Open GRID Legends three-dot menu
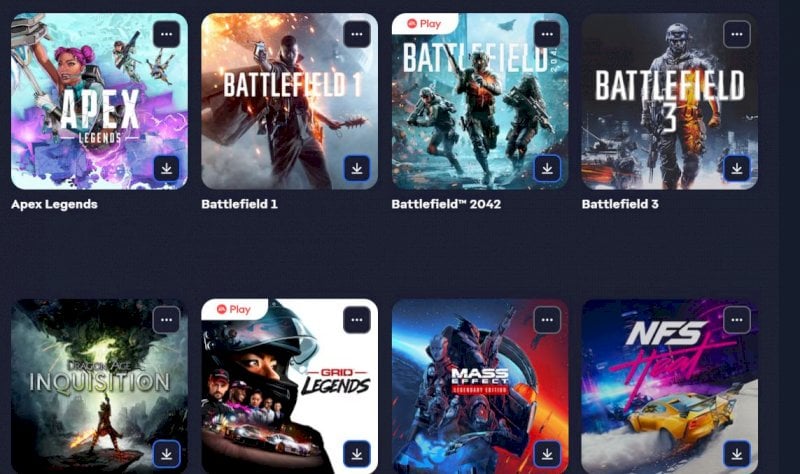 coord(357,320)
